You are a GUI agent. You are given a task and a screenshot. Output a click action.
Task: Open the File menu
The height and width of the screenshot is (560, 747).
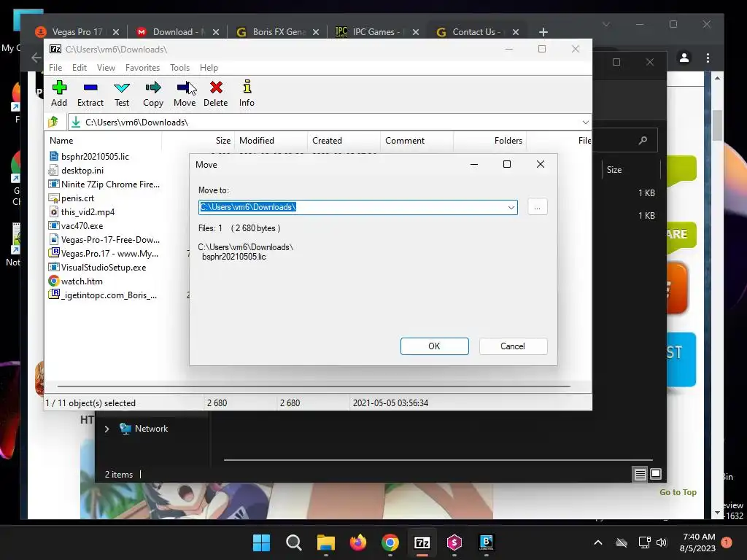pyautogui.click(x=55, y=68)
